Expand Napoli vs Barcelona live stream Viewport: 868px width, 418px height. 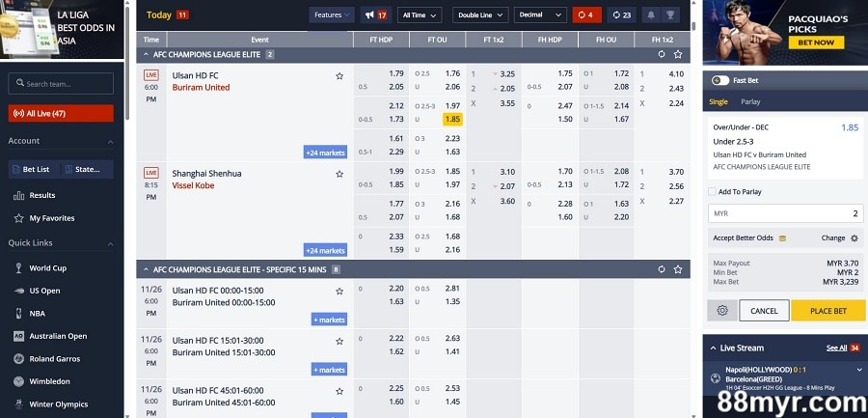tap(859, 370)
